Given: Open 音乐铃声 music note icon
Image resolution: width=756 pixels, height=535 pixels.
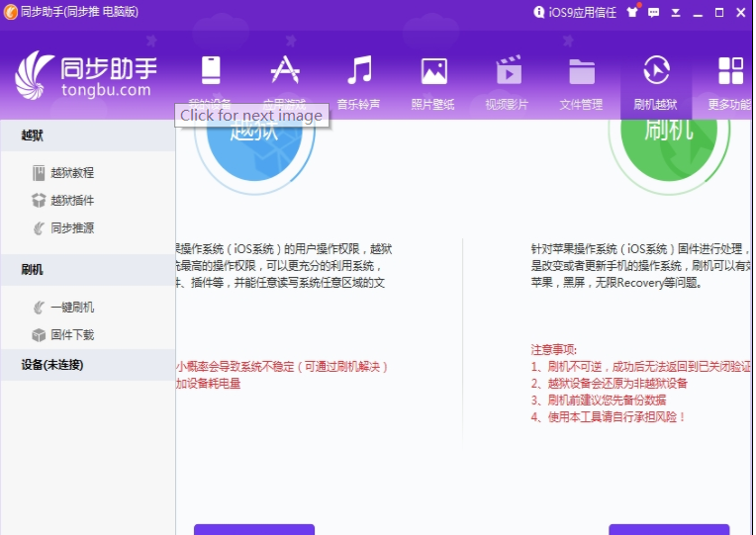Looking at the screenshot, I should [359, 71].
